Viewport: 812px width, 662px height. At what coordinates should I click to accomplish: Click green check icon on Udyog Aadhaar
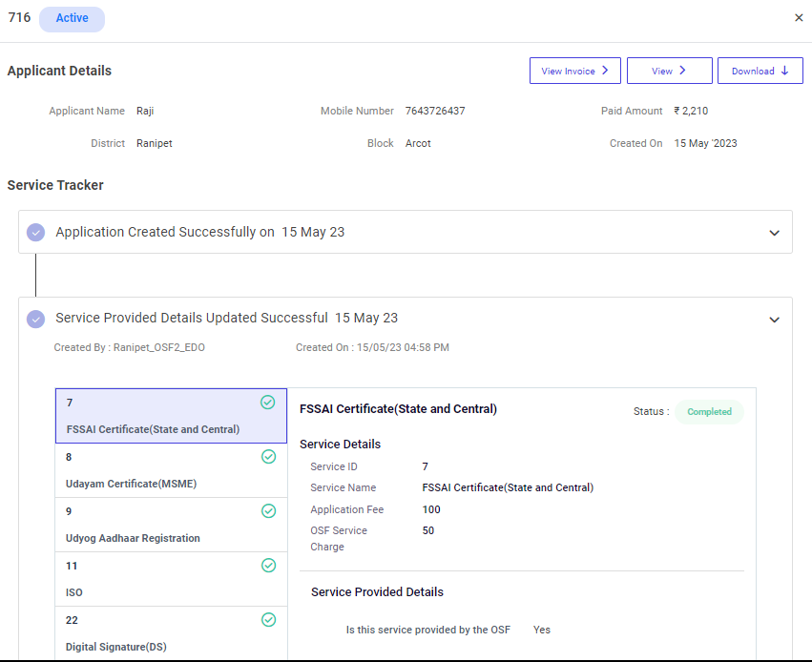[268, 511]
